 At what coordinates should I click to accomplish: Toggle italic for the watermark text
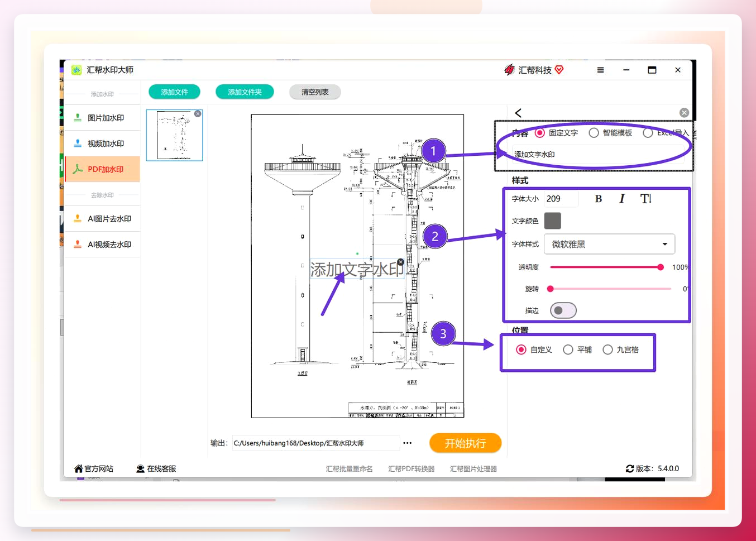click(622, 199)
